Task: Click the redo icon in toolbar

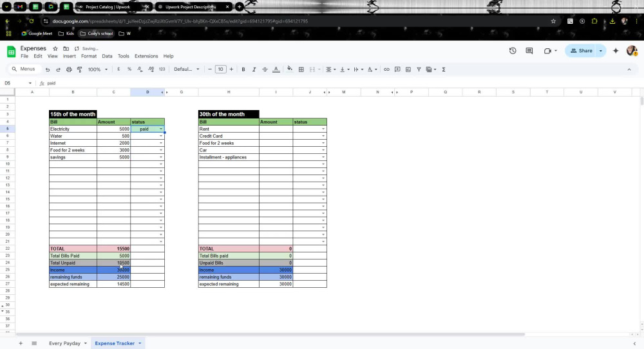Action: coord(59,70)
